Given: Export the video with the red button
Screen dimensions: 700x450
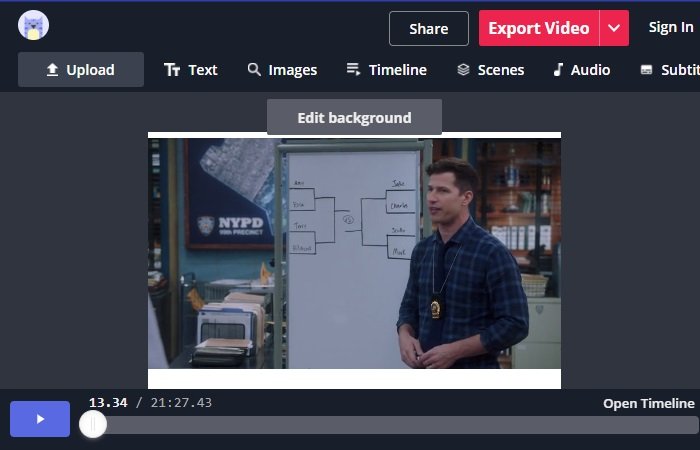Looking at the screenshot, I should 538,28.
